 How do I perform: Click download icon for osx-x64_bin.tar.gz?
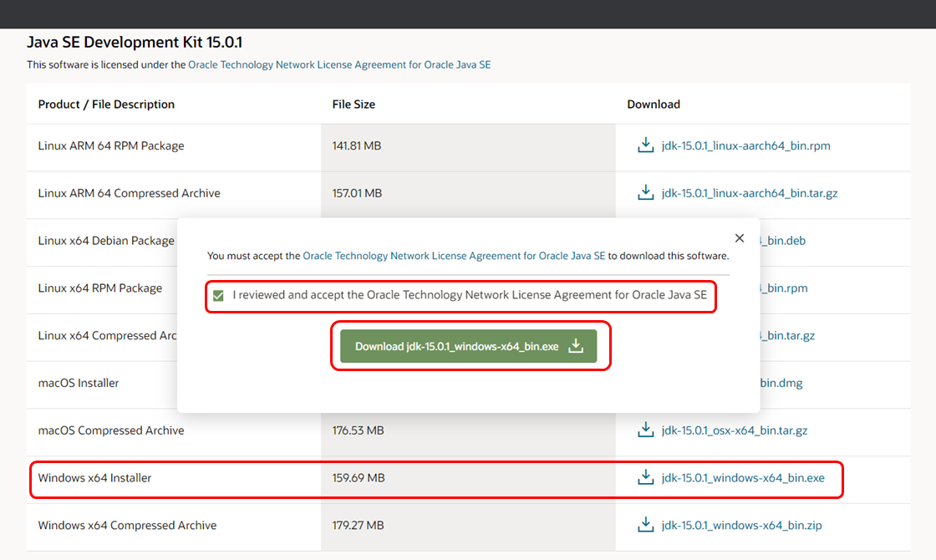[x=645, y=430]
